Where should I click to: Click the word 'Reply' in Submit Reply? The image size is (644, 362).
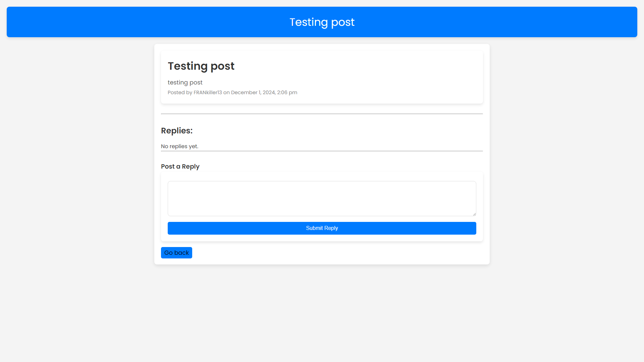331,228
